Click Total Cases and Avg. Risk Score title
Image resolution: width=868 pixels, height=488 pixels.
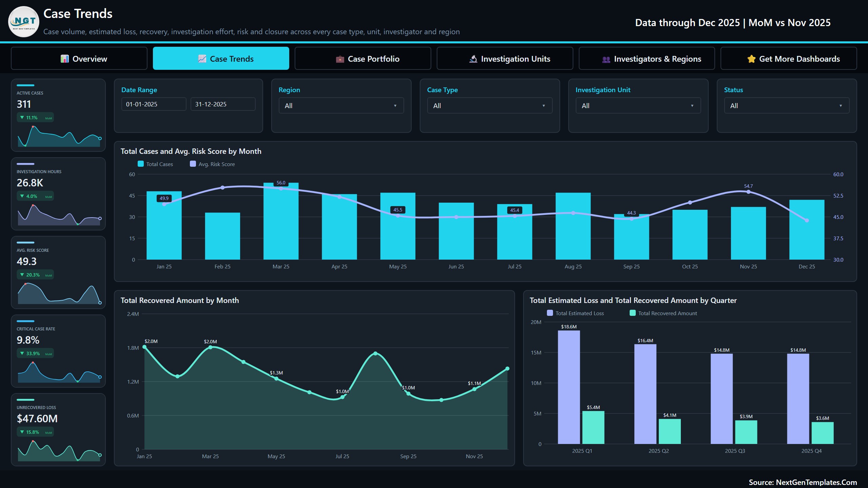pyautogui.click(x=191, y=151)
